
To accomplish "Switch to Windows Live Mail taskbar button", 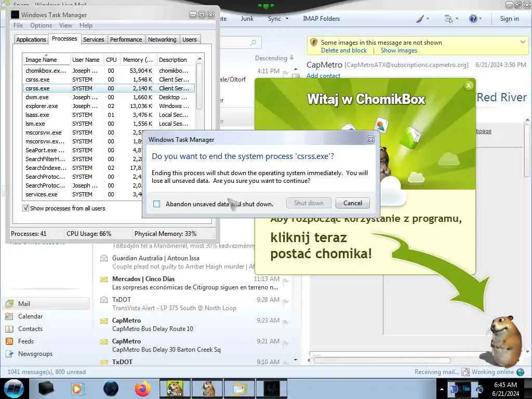I will tap(240, 389).
